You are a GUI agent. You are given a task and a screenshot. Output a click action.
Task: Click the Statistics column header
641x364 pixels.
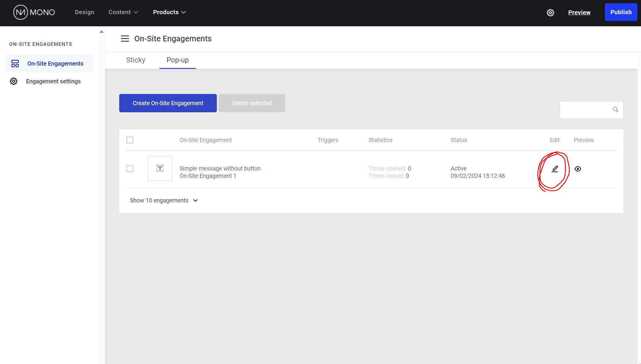coord(380,140)
